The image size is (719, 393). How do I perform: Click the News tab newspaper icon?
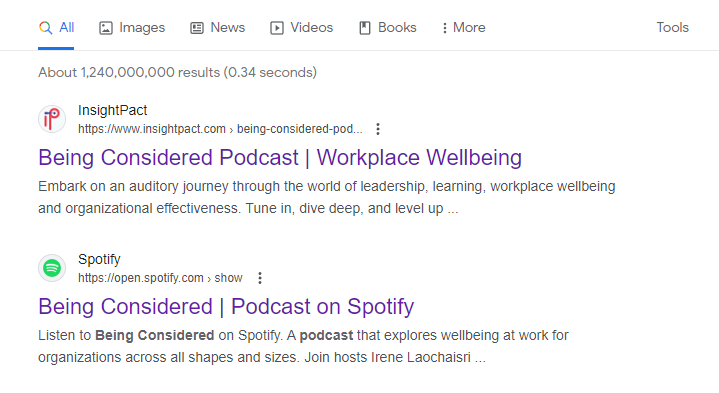[x=197, y=28]
